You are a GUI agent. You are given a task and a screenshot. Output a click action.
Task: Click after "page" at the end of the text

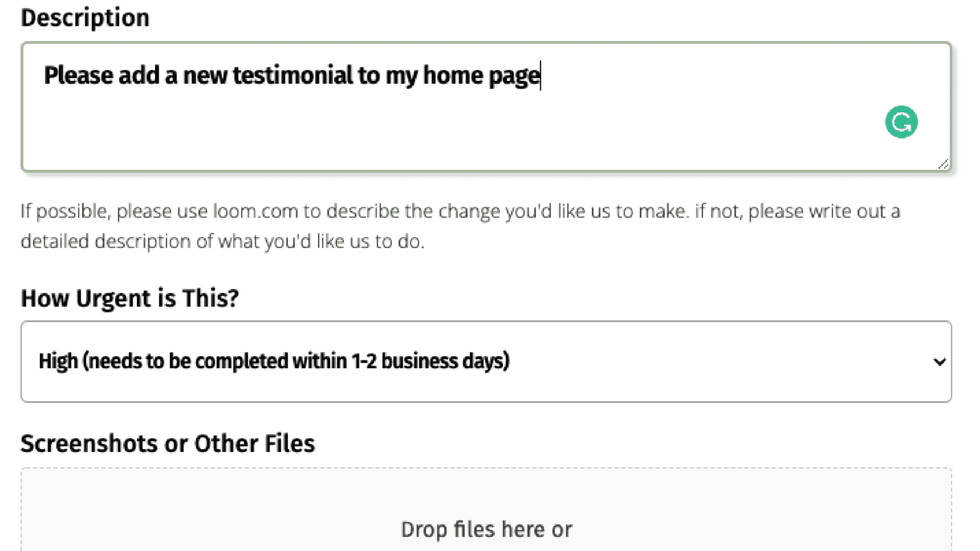pos(541,76)
